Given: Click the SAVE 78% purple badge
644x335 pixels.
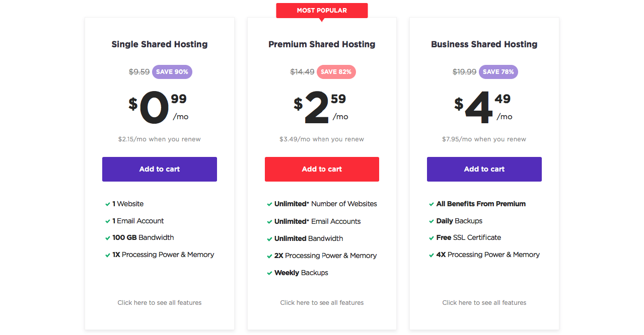Looking at the screenshot, I should [498, 72].
